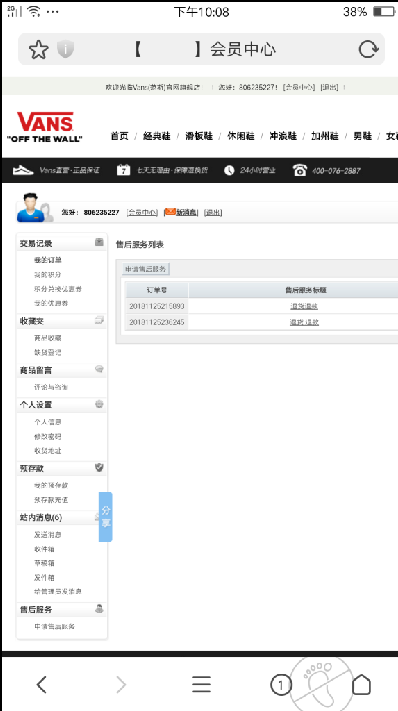Click the user avatar image
398x711 pixels.
click(35, 208)
